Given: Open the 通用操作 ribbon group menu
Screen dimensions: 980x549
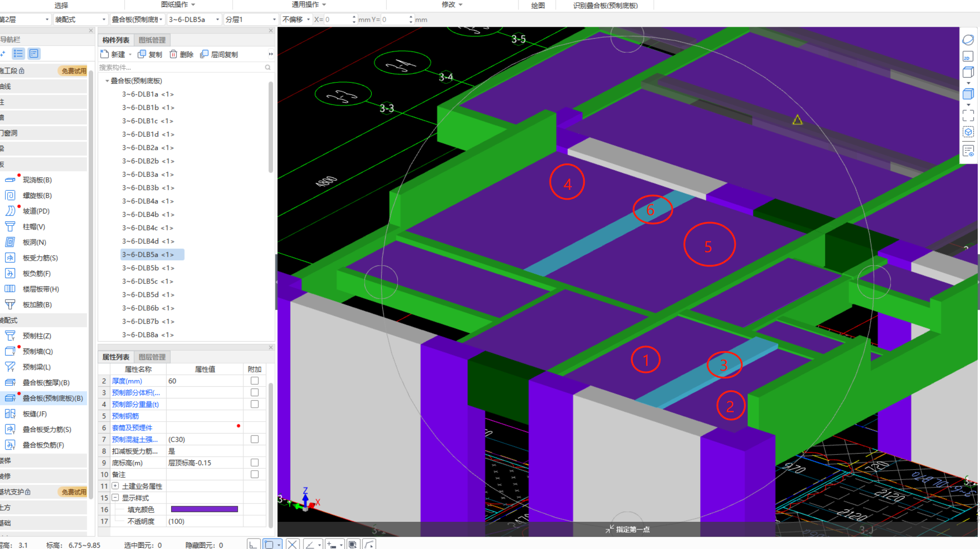Looking at the screenshot, I should 309,4.
